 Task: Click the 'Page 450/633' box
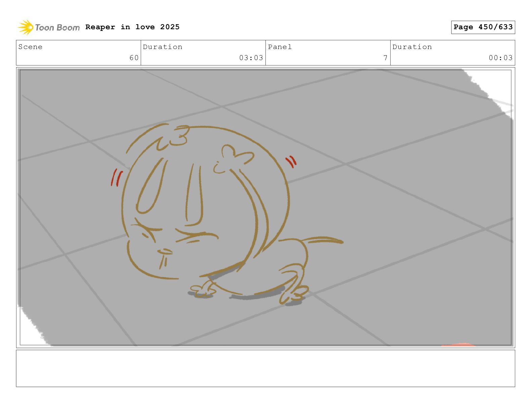click(x=483, y=27)
